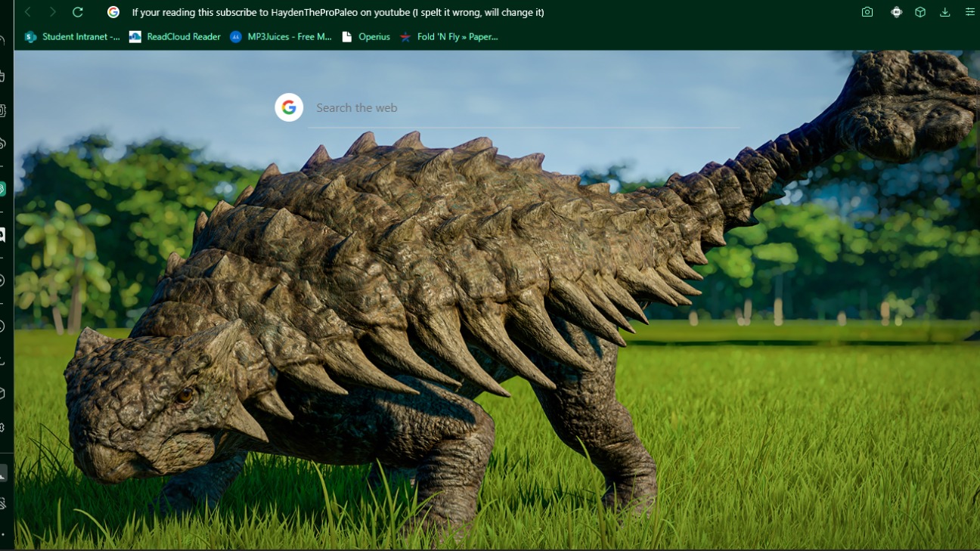This screenshot has width=980, height=551.
Task: Open the green WhatsApp icon in the sidebar
Action: (x=3, y=189)
